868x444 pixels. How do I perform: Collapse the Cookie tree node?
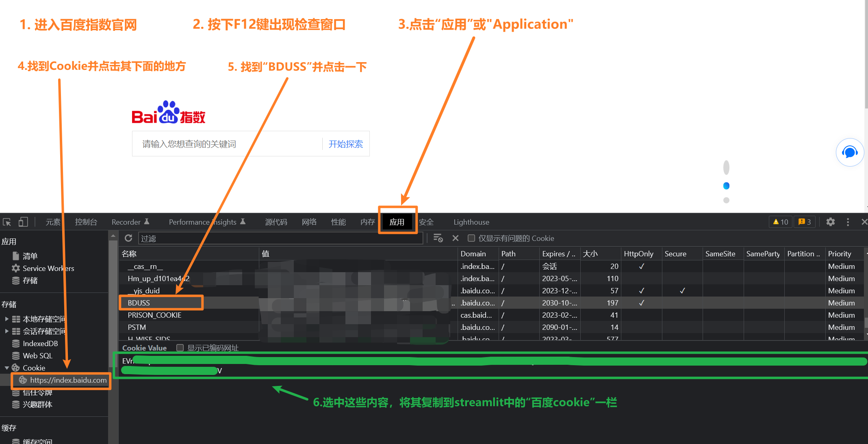[7, 368]
